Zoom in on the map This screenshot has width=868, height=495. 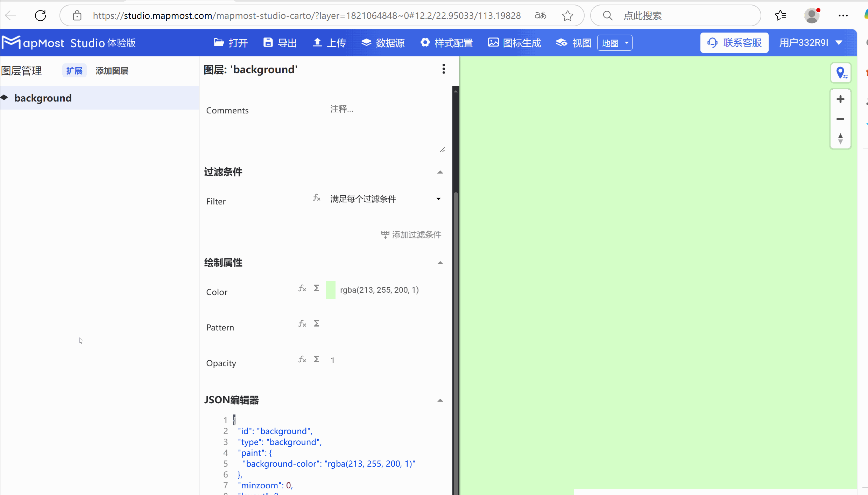coord(841,98)
